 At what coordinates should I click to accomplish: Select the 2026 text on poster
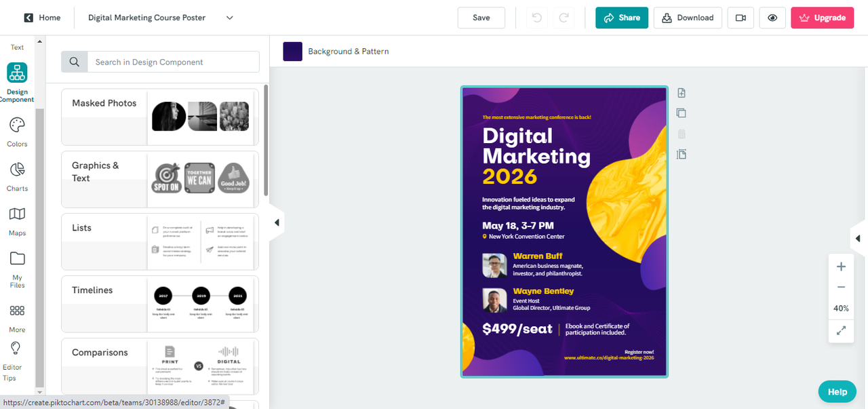pos(509,176)
